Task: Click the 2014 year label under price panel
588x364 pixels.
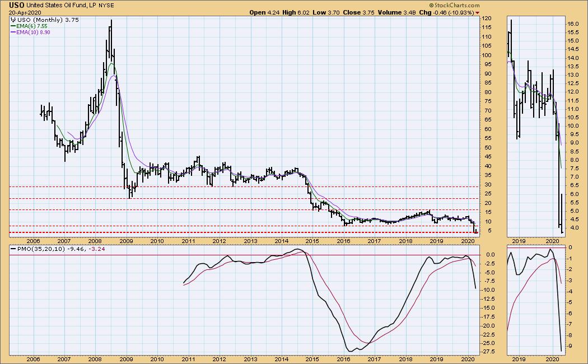Action: click(x=281, y=241)
